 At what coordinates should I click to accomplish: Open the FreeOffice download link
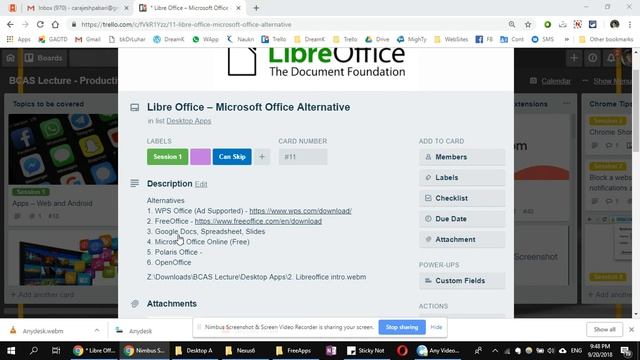(258, 221)
